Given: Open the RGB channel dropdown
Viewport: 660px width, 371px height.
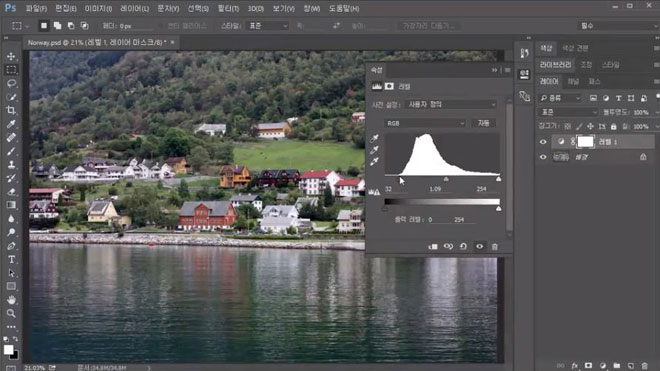Looking at the screenshot, I should click(x=425, y=123).
